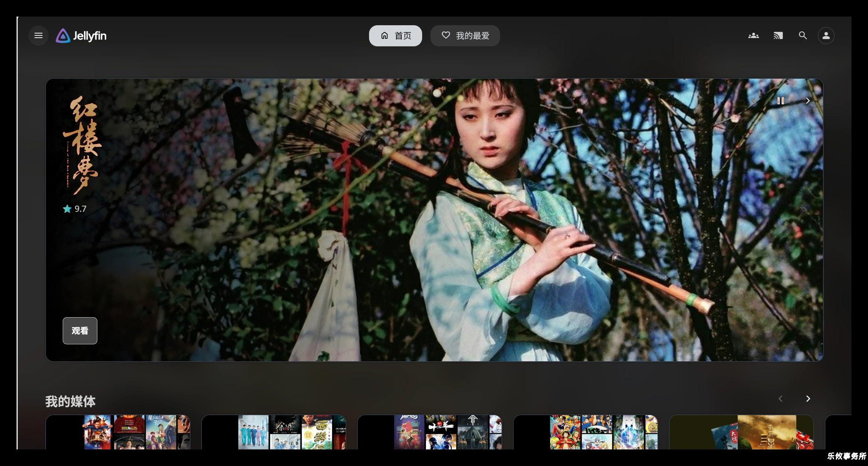Click the 9.7 star rating
Image resolution: width=868 pixels, height=466 pixels.
(x=75, y=209)
